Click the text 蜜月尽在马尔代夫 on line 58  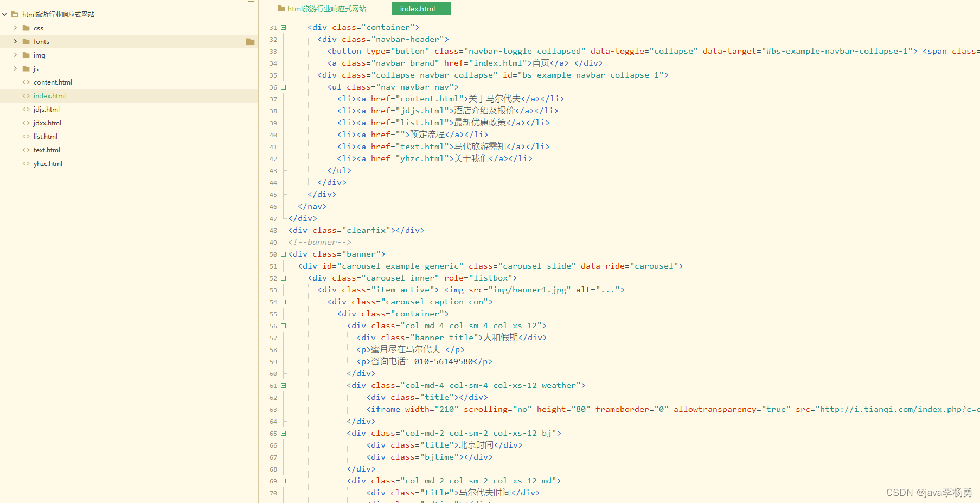(x=406, y=349)
